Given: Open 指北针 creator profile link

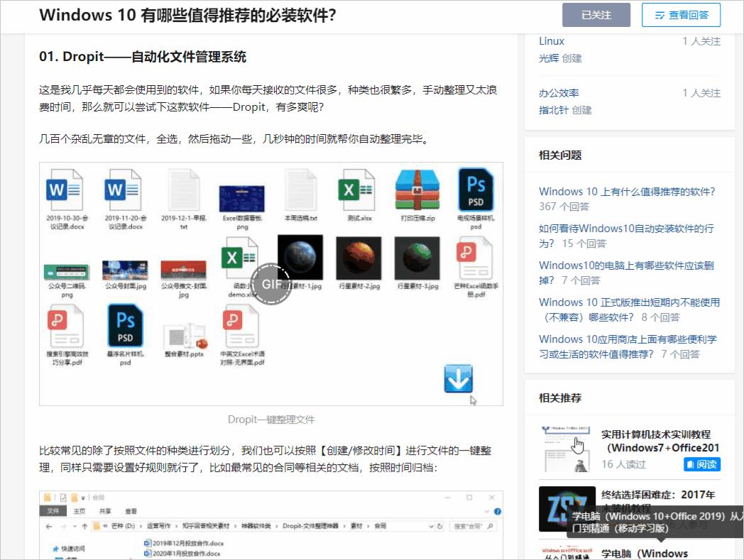Looking at the screenshot, I should pos(553,110).
